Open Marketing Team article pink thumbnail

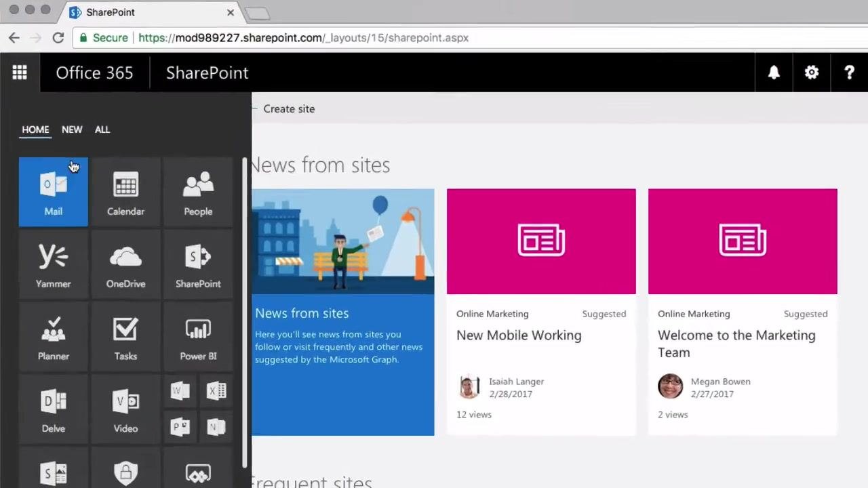[x=743, y=241]
